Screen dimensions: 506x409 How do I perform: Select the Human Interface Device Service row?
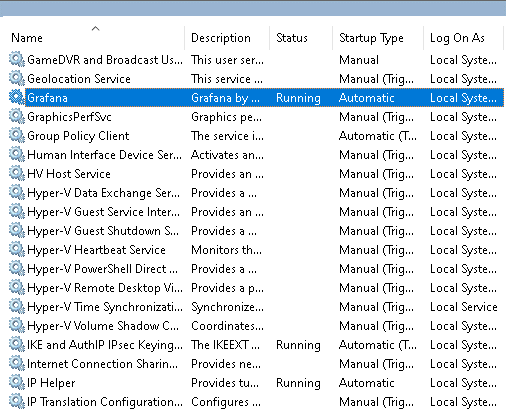[256, 155]
